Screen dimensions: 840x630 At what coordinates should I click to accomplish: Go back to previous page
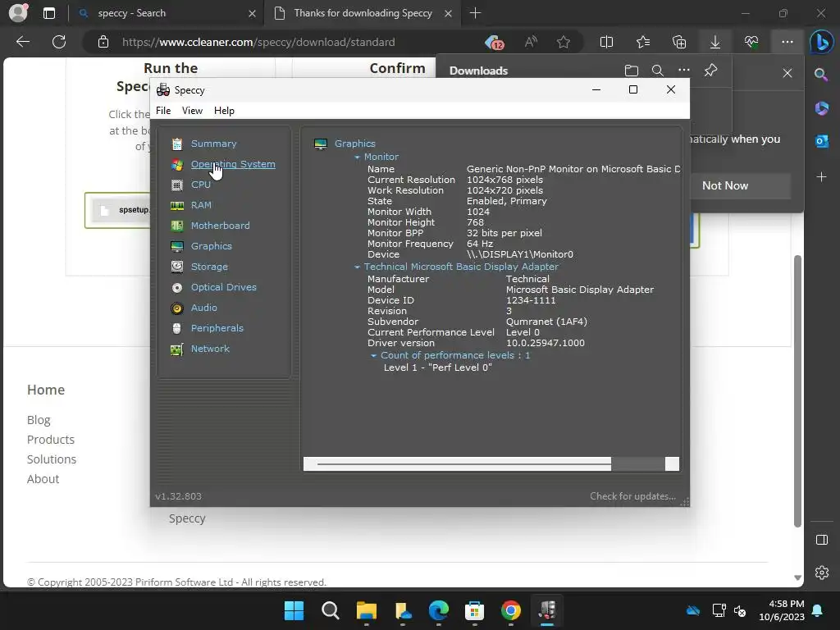pos(23,42)
